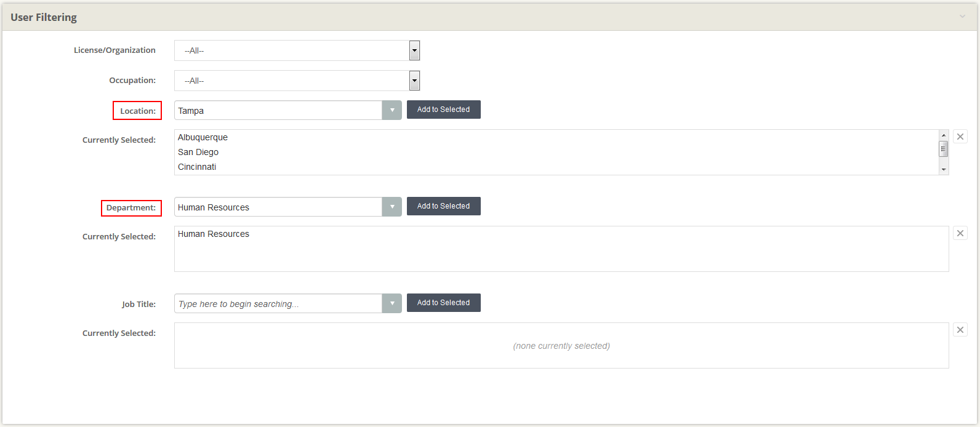Select San Diego in the Currently Selected list
This screenshot has width=980, height=427.
[198, 152]
